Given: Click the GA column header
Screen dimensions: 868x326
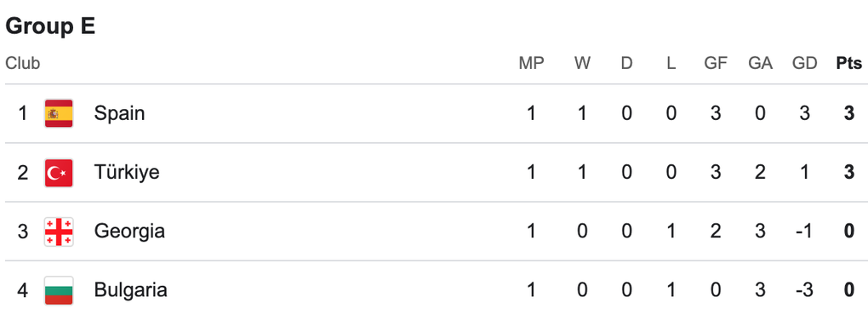Looking at the screenshot, I should 760,64.
